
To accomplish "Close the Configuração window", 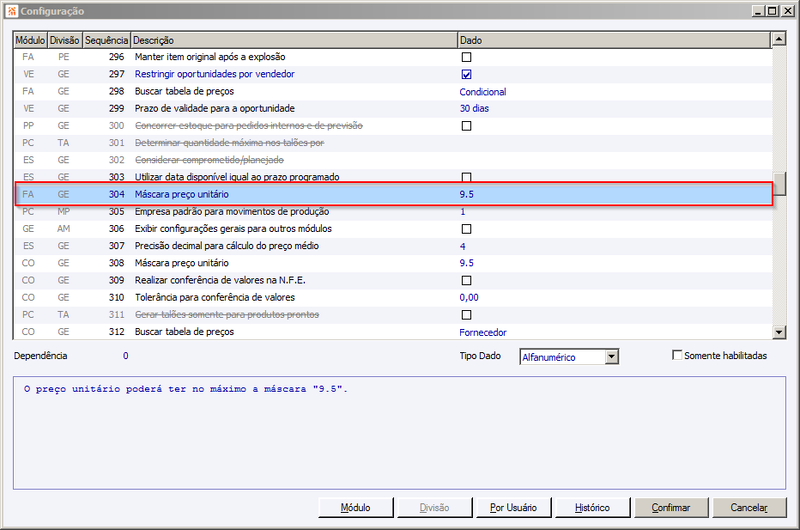I will pos(787,11).
